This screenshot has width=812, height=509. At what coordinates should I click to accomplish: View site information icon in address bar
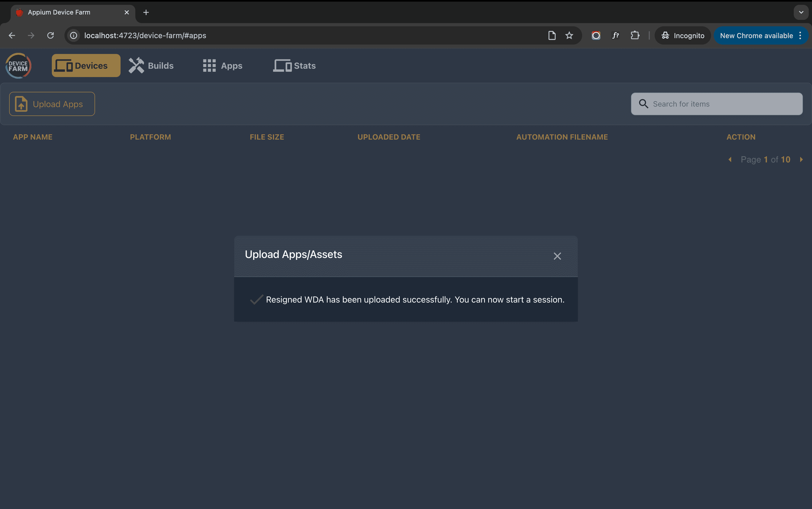(x=74, y=35)
